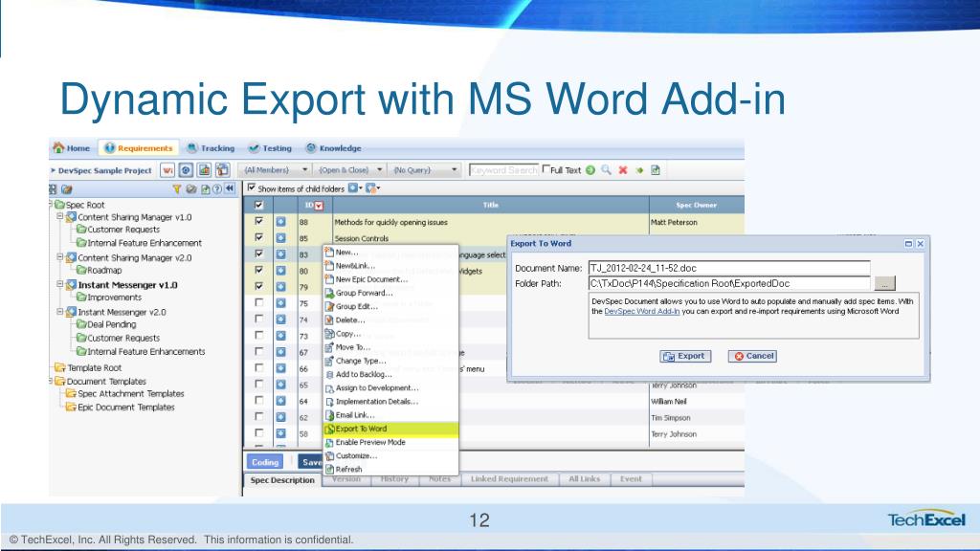Click the Keyword Search field
The image size is (980, 551).
[503, 170]
